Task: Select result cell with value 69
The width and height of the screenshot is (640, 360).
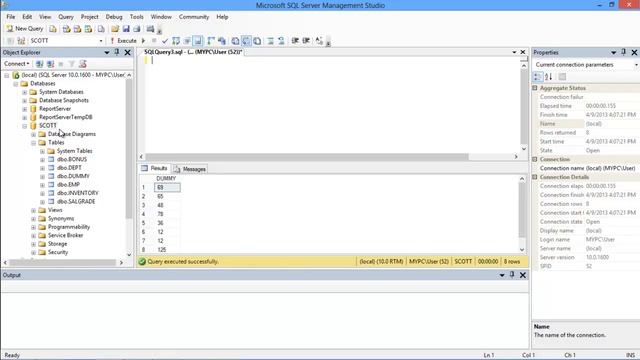Action: pos(167,188)
